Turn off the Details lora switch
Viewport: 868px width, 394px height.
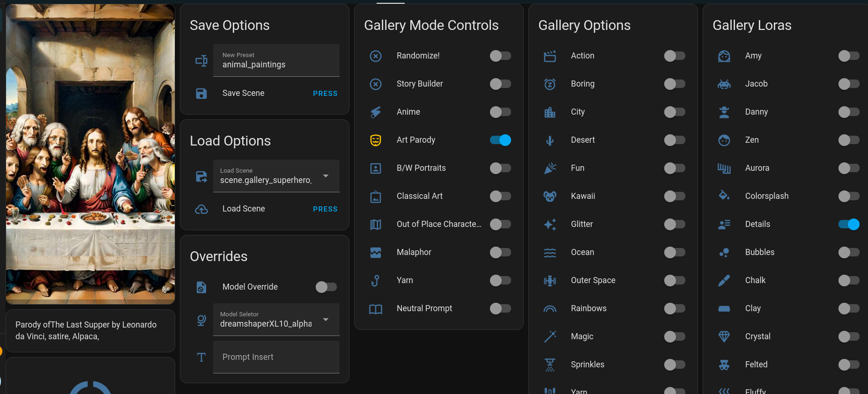tap(849, 224)
